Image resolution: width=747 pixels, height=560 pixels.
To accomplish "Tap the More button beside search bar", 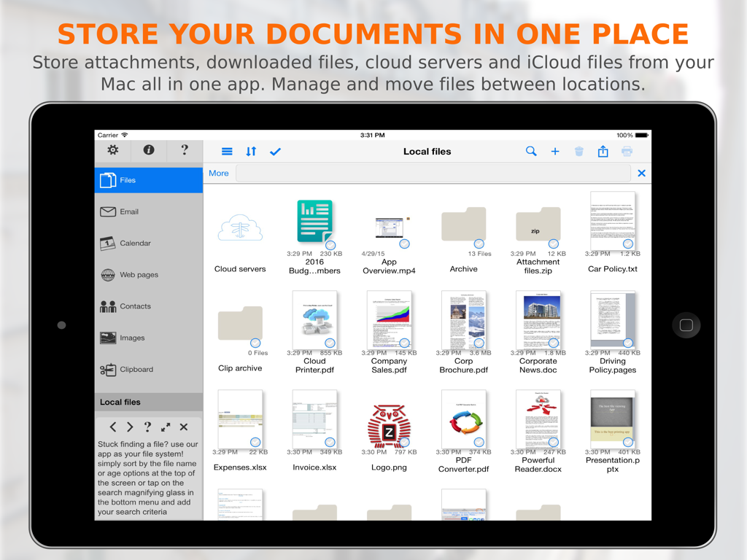I will (219, 174).
